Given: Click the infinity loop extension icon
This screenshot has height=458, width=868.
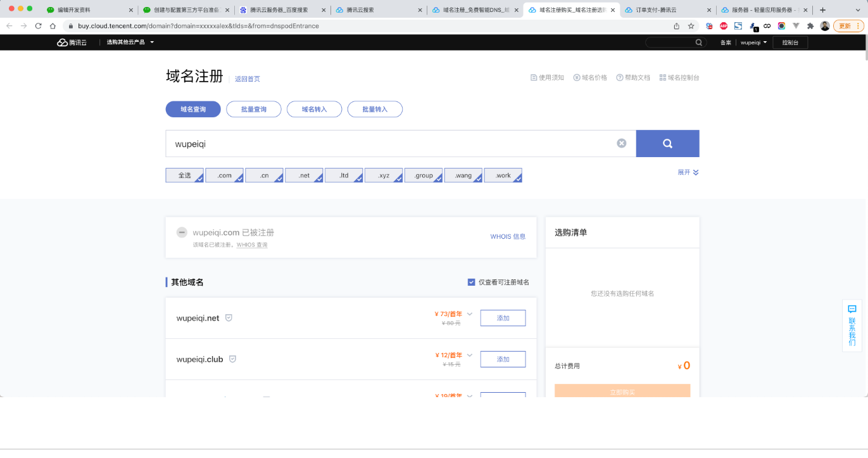Looking at the screenshot, I should pyautogui.click(x=767, y=26).
